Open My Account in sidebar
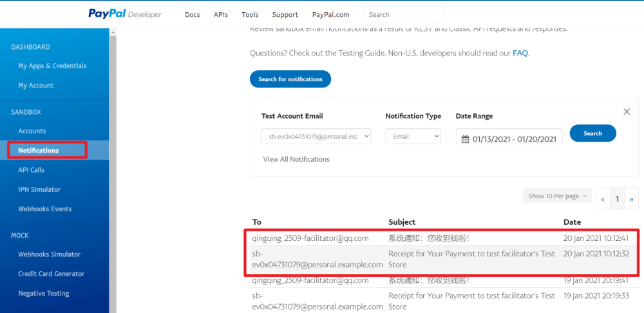Viewport: 644px width, 313px height. point(35,86)
